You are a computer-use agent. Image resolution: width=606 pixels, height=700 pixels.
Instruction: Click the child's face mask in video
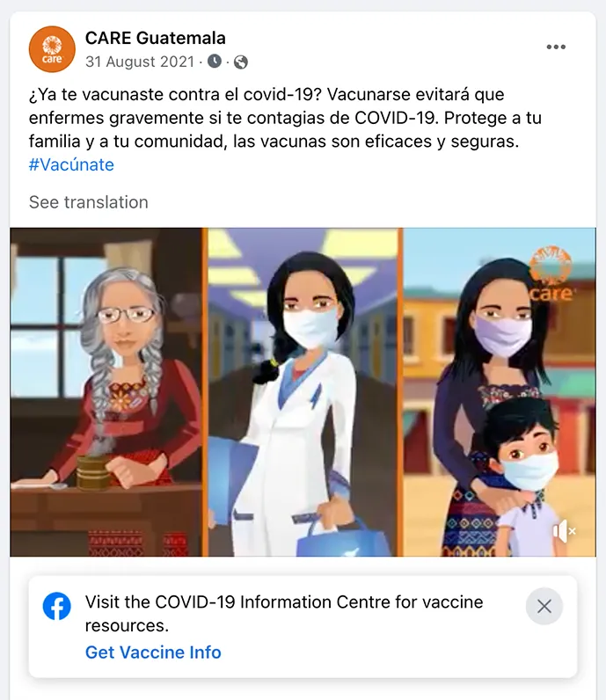(529, 470)
